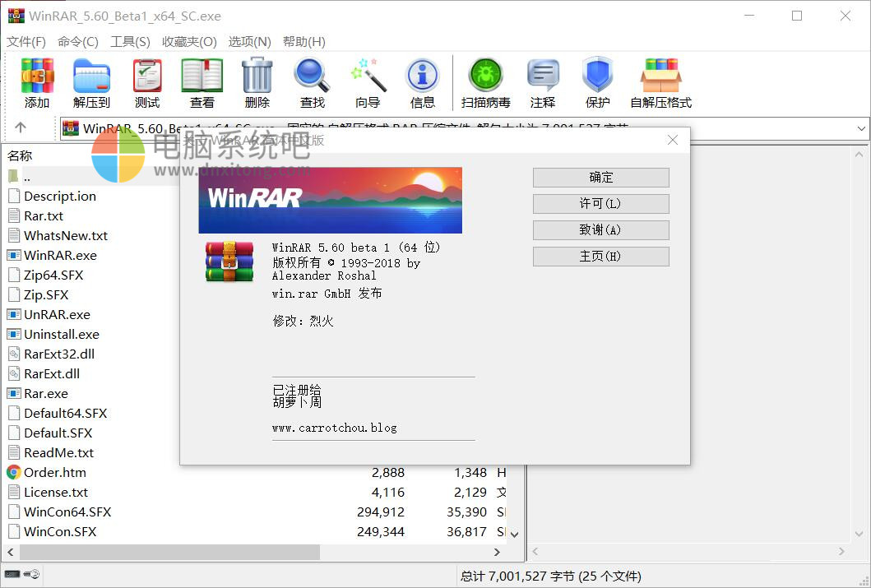Select the ReadMe.txt file
The width and height of the screenshot is (871, 588).
point(59,452)
